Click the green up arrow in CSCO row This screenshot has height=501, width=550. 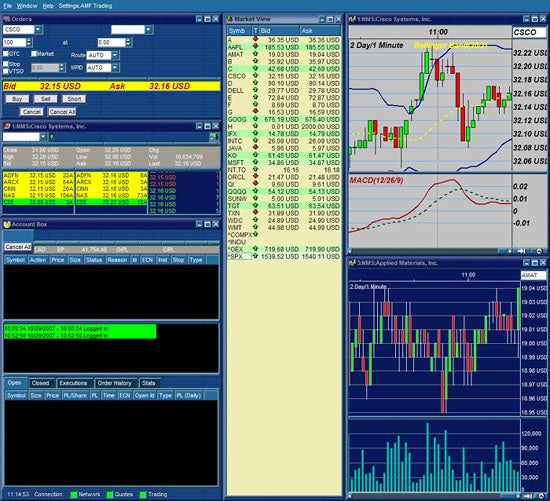pyautogui.click(x=255, y=75)
